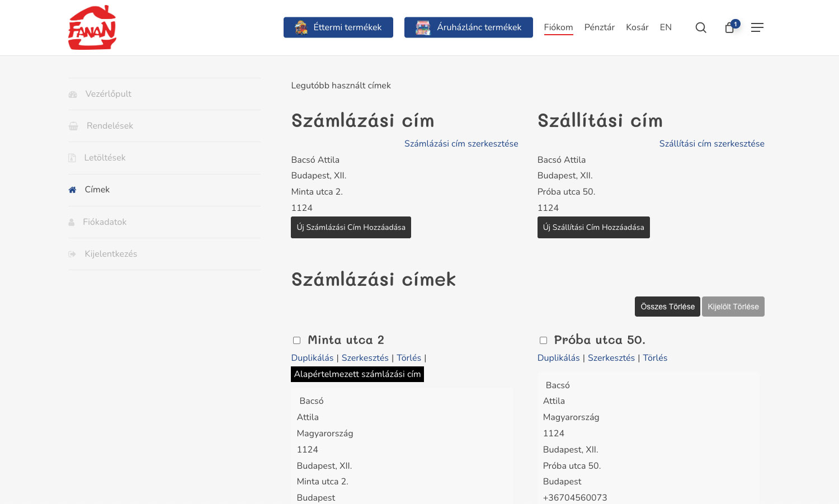Click the Fanan logo
This screenshot has width=839, height=504.
coord(92,27)
